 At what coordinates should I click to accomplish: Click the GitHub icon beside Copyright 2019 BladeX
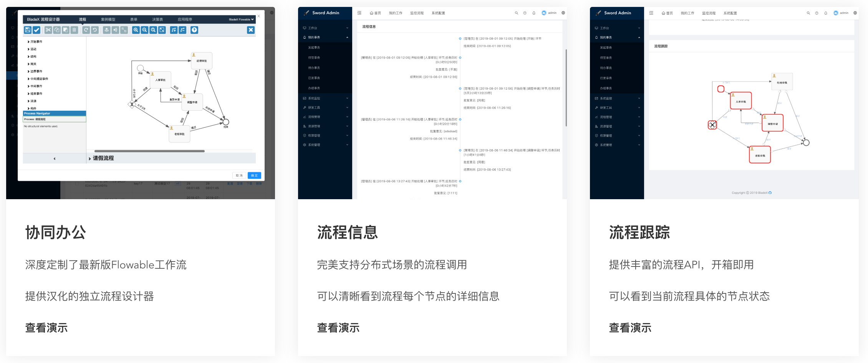point(770,193)
